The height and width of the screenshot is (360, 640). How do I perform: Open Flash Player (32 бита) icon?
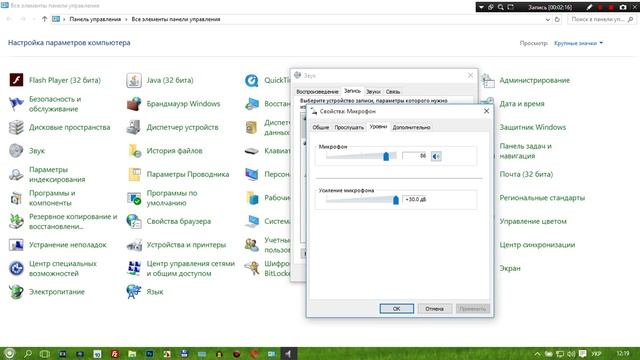point(16,80)
